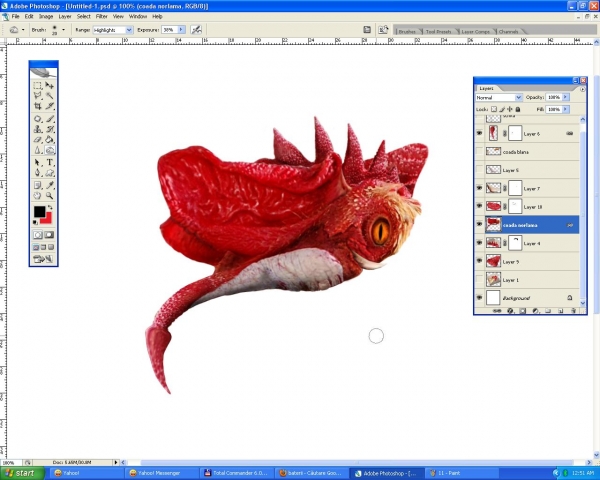
Task: Hide the coada norlama layer
Action: tap(479, 224)
